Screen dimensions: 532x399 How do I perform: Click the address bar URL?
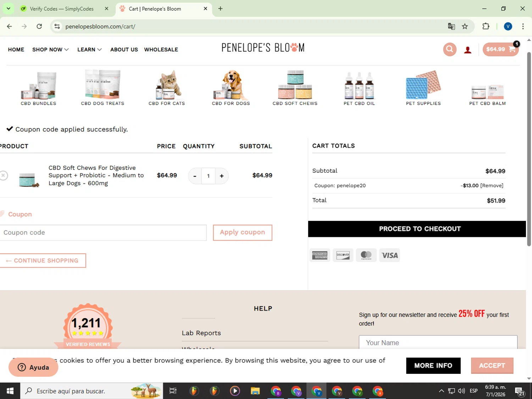pyautogui.click(x=100, y=27)
